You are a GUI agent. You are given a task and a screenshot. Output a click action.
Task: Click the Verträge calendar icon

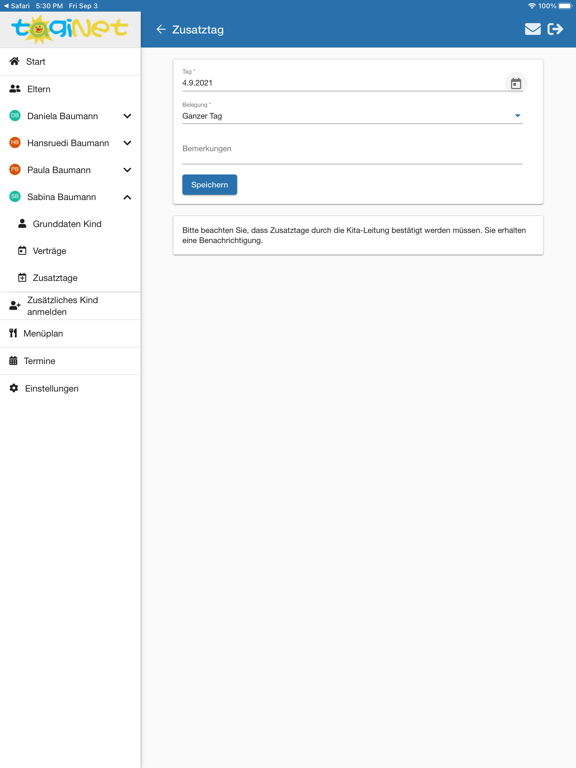(x=22, y=251)
